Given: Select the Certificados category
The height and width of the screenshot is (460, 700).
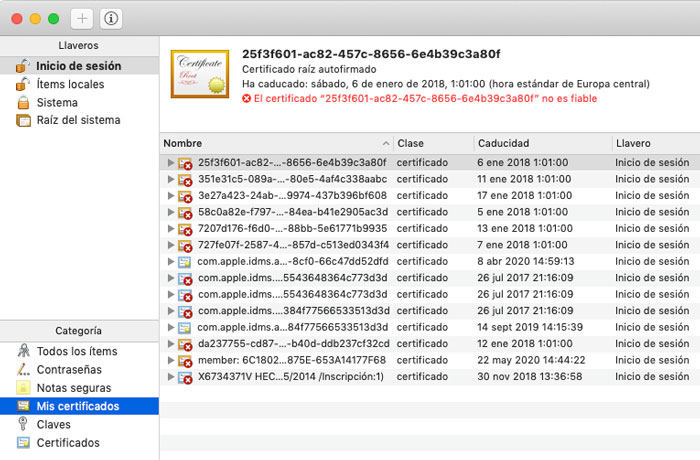Looking at the screenshot, I should 68,442.
